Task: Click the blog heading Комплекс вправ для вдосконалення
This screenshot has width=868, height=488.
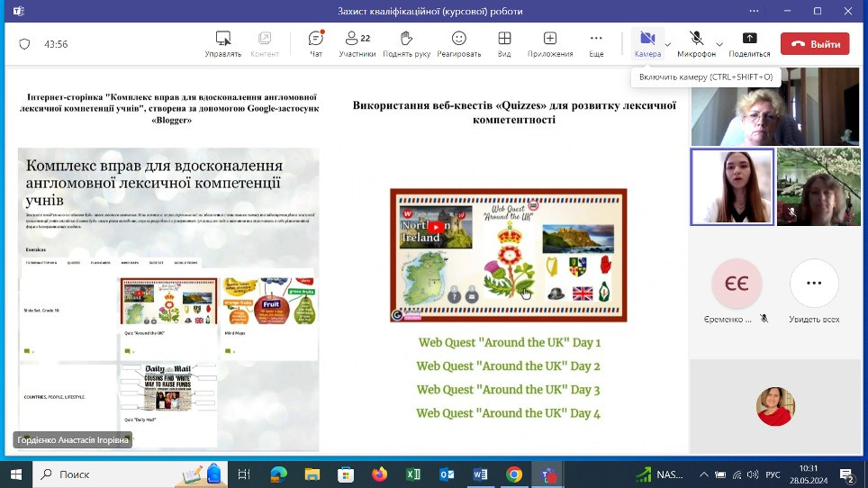Action: point(155,183)
